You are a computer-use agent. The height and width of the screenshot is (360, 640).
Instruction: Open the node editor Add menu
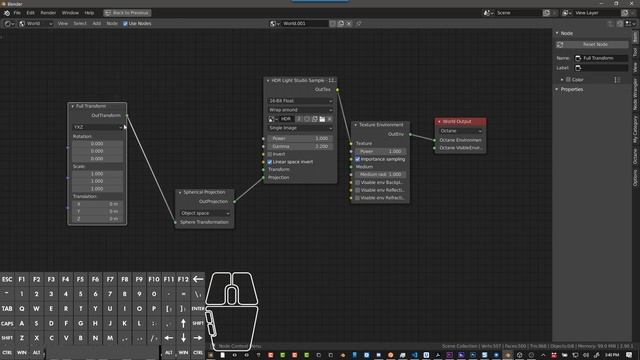coord(96,24)
